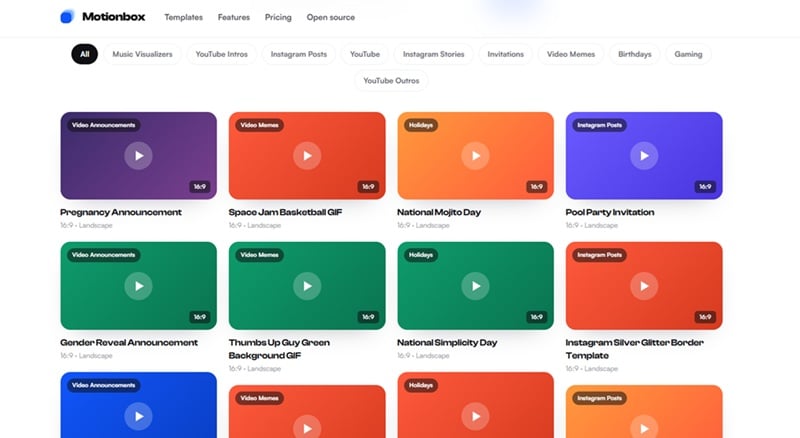Image resolution: width=800 pixels, height=438 pixels.
Task: Filter by Music Visualizers
Action: pos(142,54)
